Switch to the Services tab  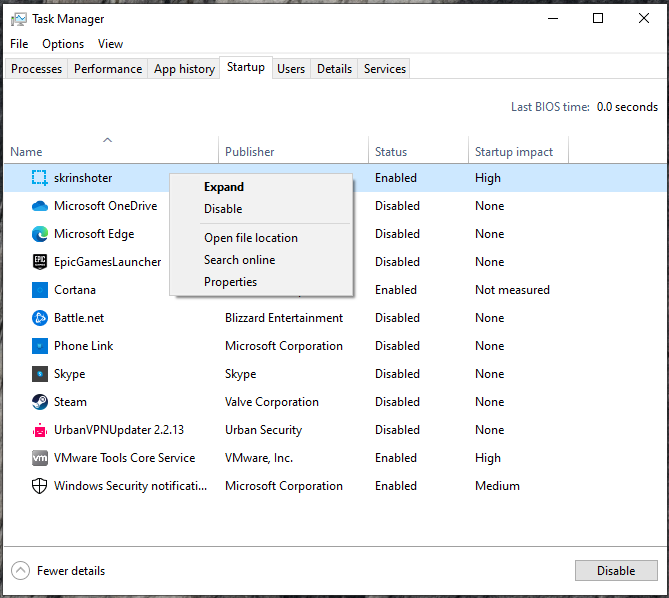pyautogui.click(x=385, y=69)
